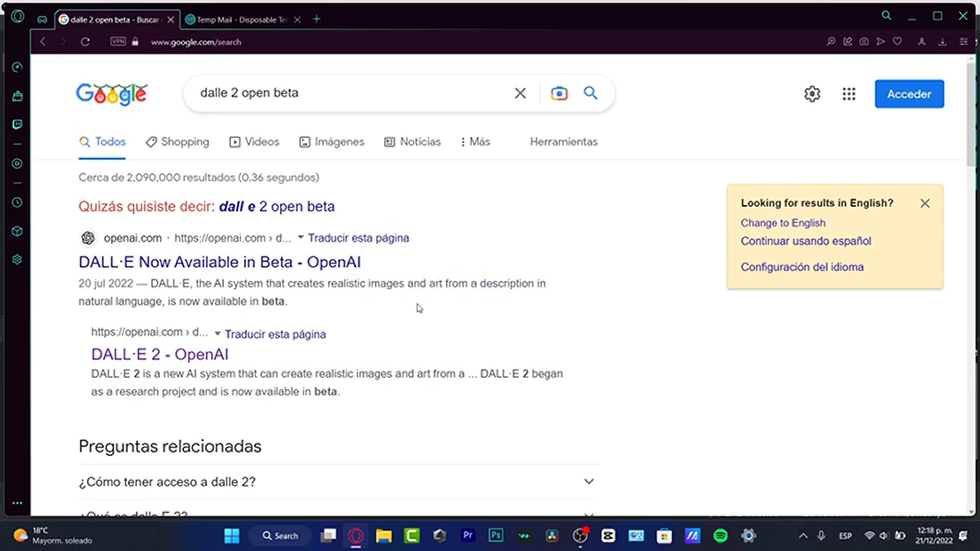Clear the search query with X
This screenshot has height=551, width=980.
[x=520, y=93]
